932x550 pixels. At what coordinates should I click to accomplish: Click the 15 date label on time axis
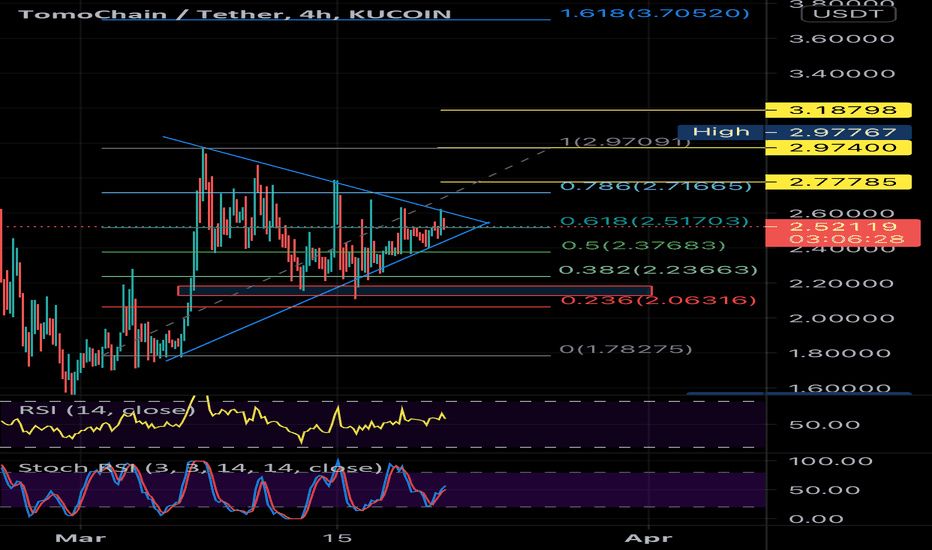(337, 538)
